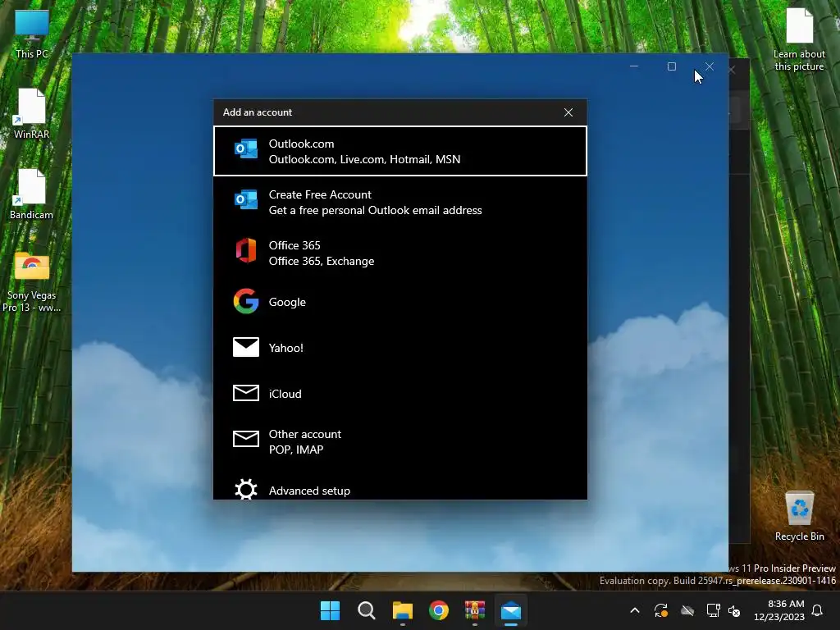Screen dimensions: 840x630
Task: Select the Outlook.com account option
Action: pos(400,151)
